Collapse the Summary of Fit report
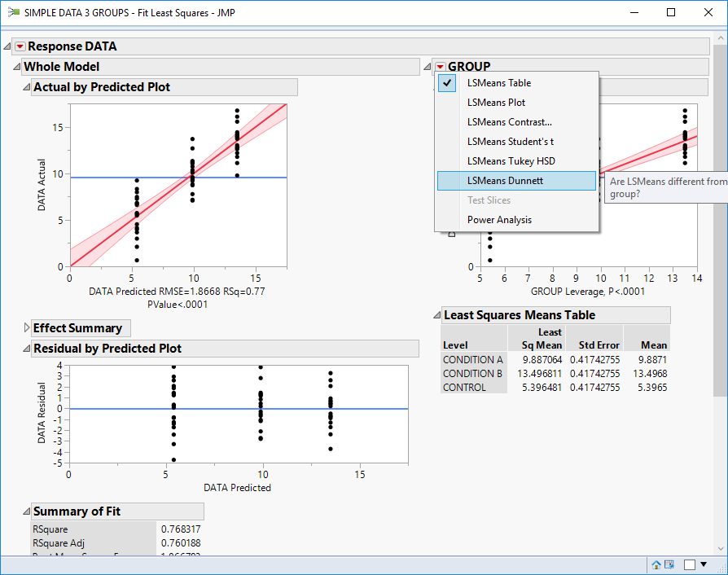This screenshot has width=728, height=575. click(x=26, y=511)
